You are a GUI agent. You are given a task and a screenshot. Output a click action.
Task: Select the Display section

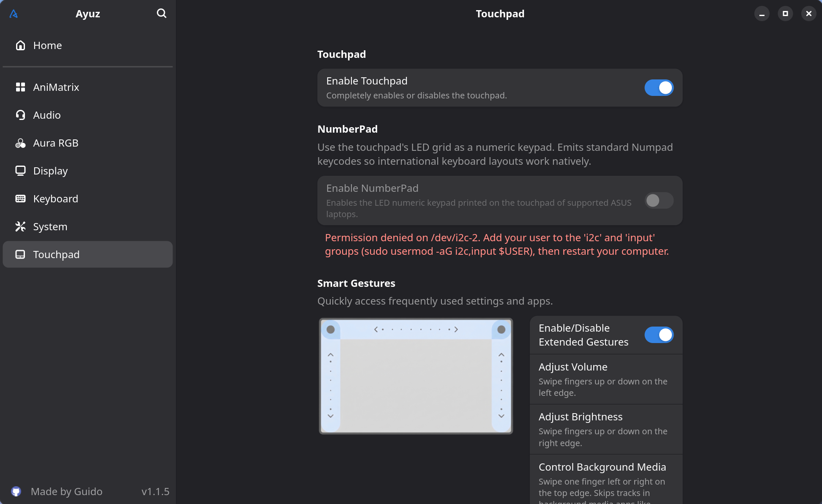coord(88,171)
